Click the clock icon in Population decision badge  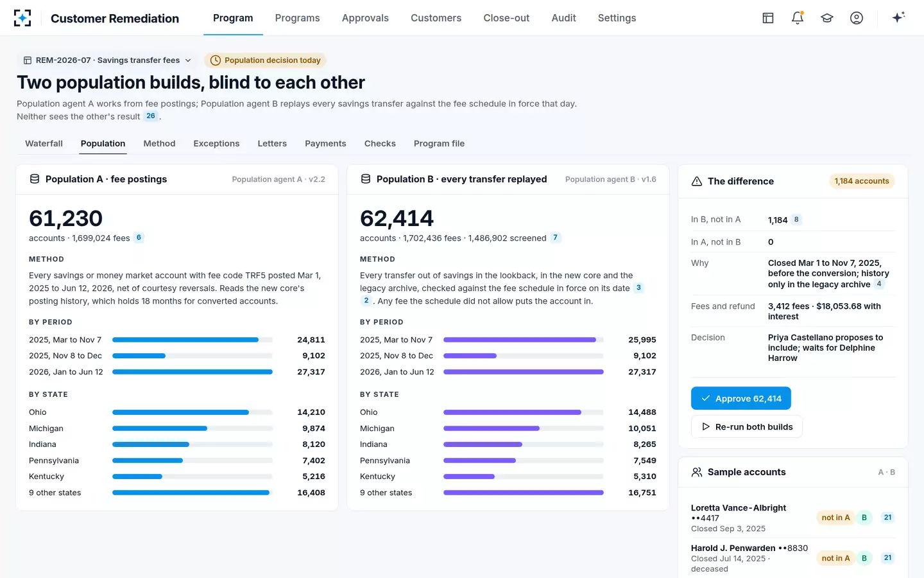click(216, 60)
